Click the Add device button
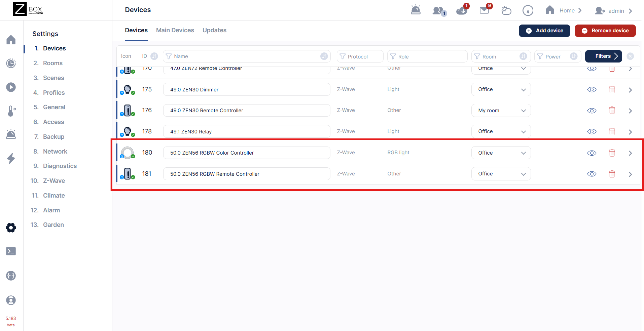This screenshot has height=331, width=644. (544, 31)
